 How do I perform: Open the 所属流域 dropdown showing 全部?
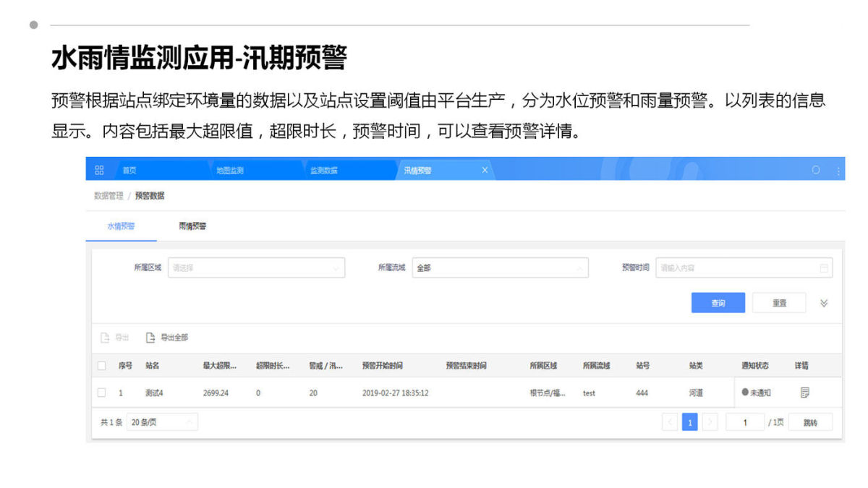click(x=500, y=267)
